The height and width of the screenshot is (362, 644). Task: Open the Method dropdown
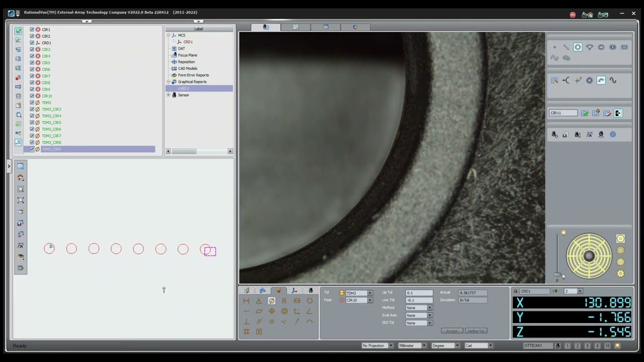click(430, 308)
